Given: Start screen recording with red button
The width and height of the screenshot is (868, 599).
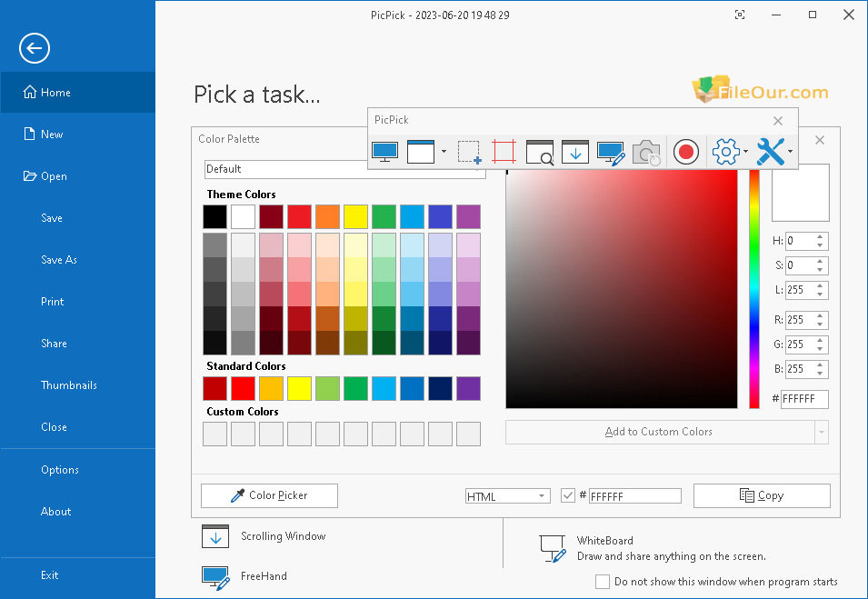Looking at the screenshot, I should tap(686, 152).
